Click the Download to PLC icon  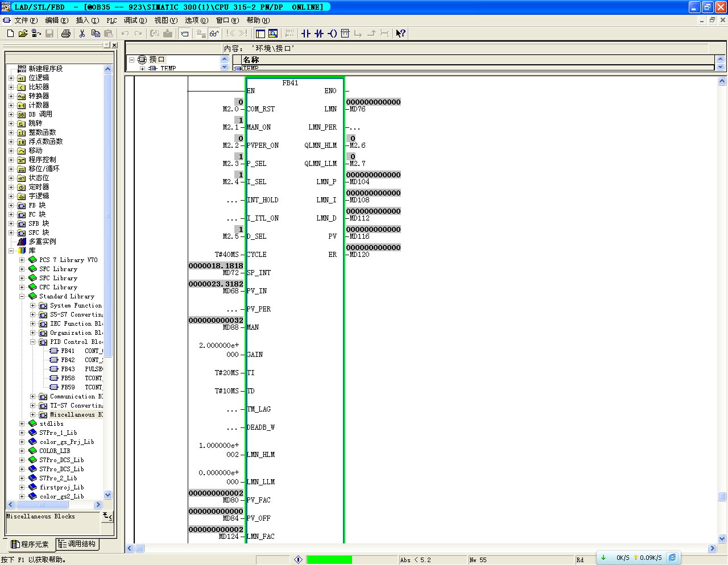[168, 34]
